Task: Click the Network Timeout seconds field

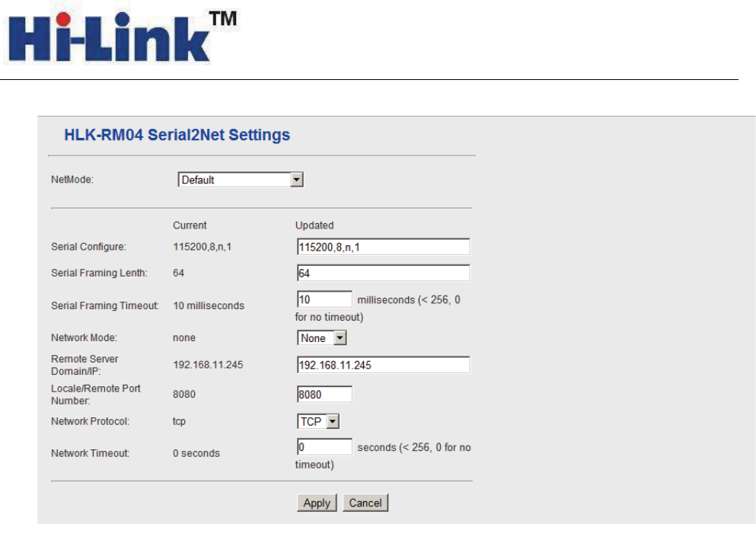Action: (324, 446)
